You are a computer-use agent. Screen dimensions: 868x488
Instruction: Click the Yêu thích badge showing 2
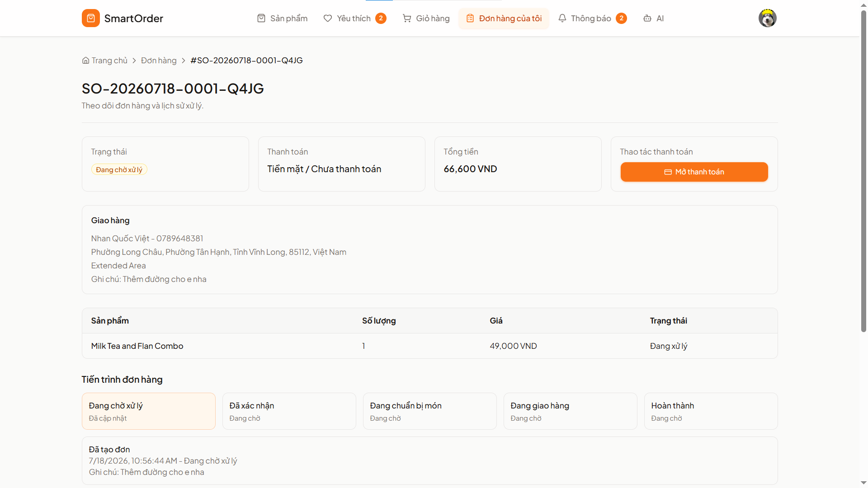pos(381,18)
